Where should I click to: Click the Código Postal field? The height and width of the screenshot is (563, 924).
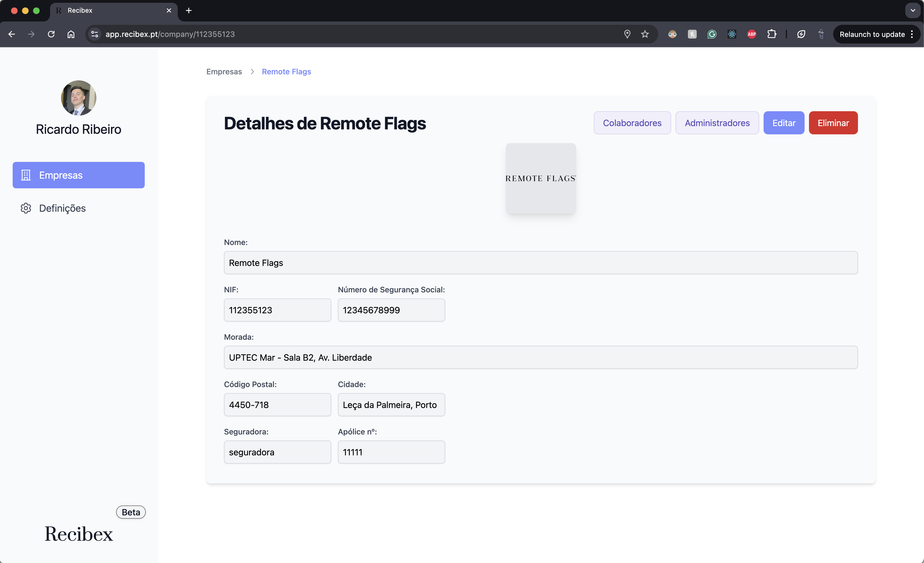click(x=277, y=404)
